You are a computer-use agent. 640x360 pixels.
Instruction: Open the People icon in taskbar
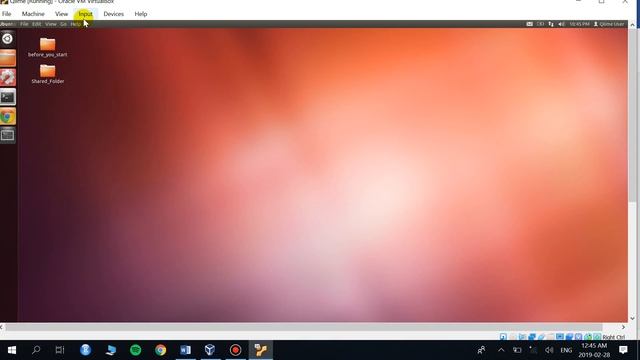482,350
